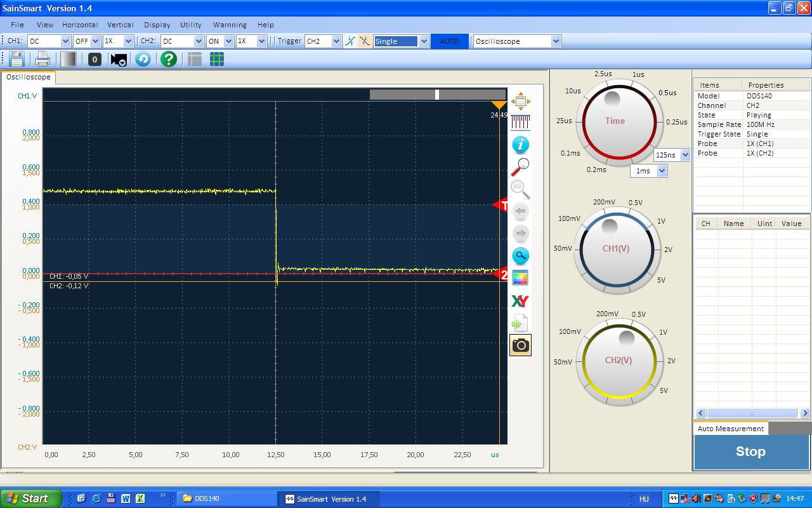
Task: Click the gray left arrow back icon
Action: coord(520,211)
